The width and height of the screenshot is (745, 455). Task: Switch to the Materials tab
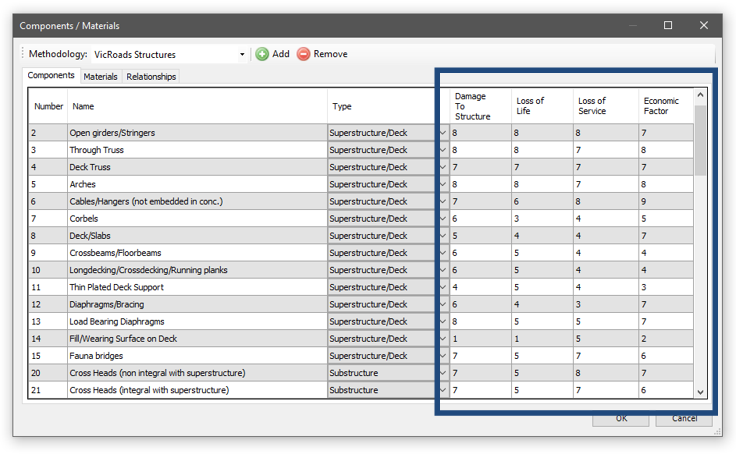pos(100,77)
